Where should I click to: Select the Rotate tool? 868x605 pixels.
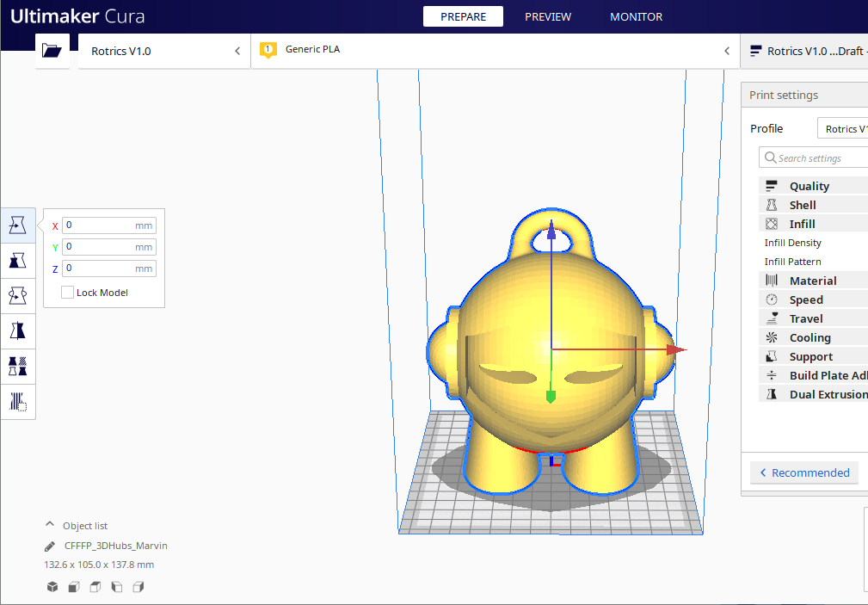(x=18, y=296)
